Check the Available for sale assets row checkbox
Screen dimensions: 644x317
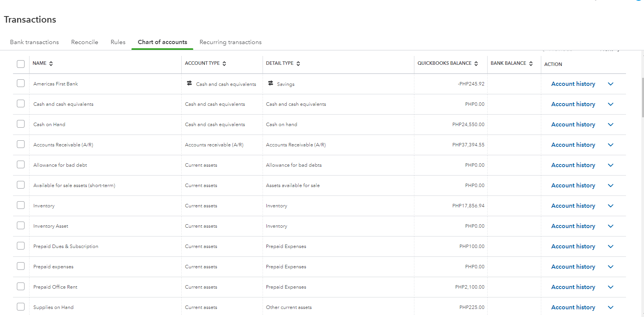tap(21, 185)
